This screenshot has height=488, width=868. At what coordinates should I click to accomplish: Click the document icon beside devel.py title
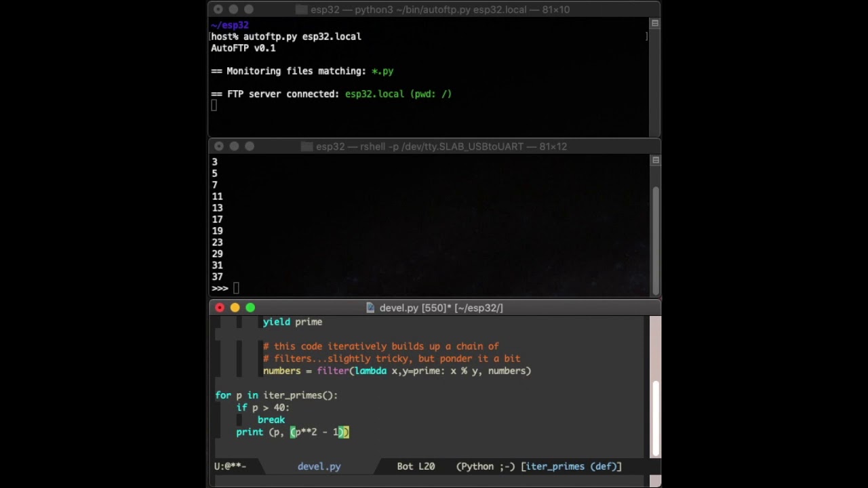point(370,308)
